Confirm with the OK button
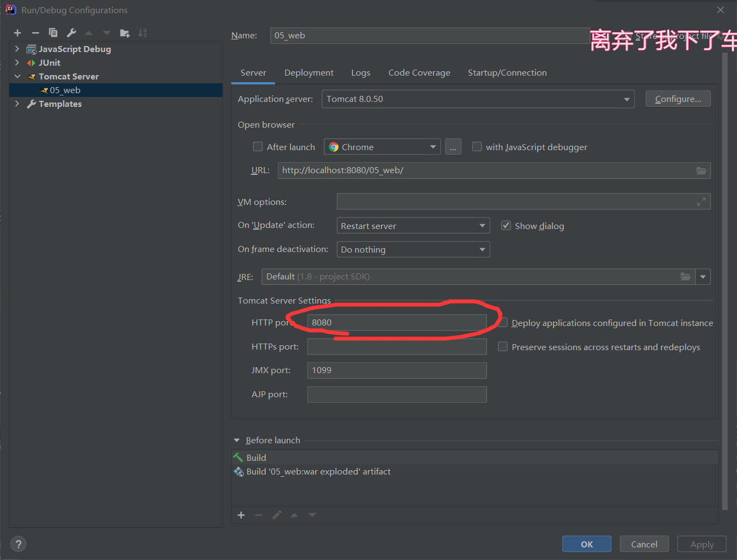Viewport: 737px width, 560px height. (x=587, y=544)
